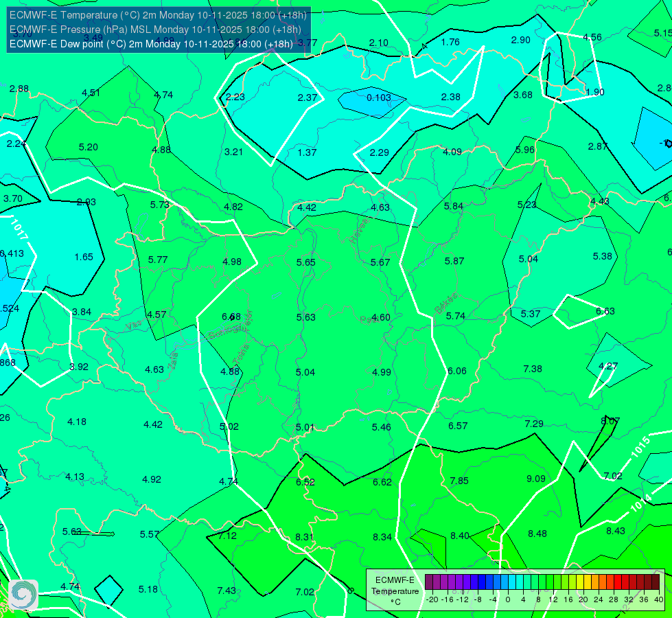Click the 4.09 temperature value
Image resolution: width=672 pixels, height=618 pixels.
(x=452, y=152)
